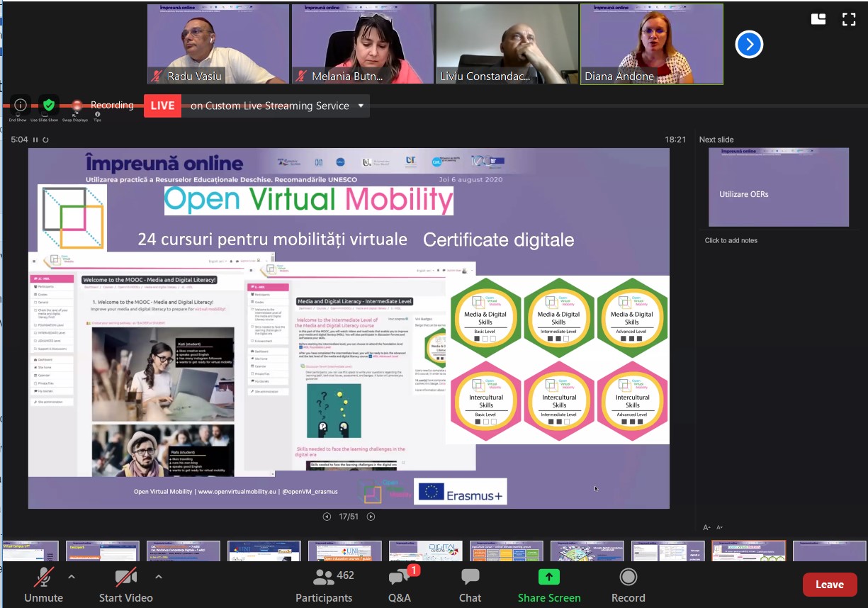Screen dimensions: 868x608
Task: Leave the meeting
Action: (x=830, y=585)
